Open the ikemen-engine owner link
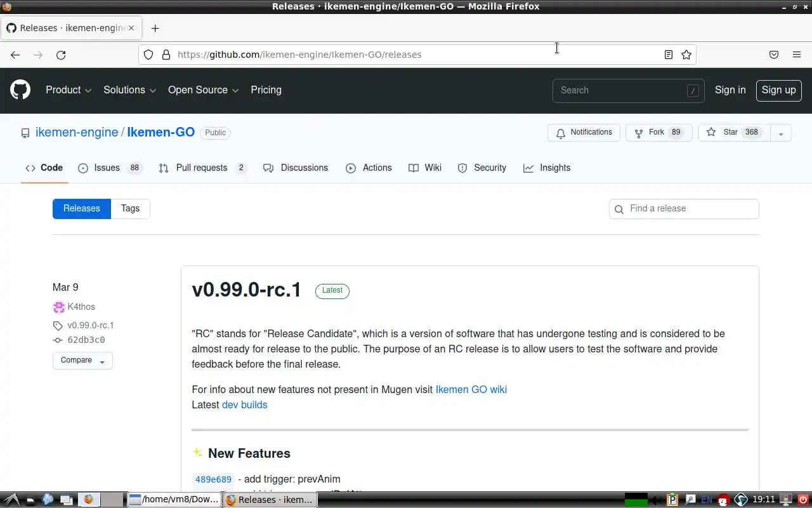This screenshot has height=508, width=812. [77, 133]
